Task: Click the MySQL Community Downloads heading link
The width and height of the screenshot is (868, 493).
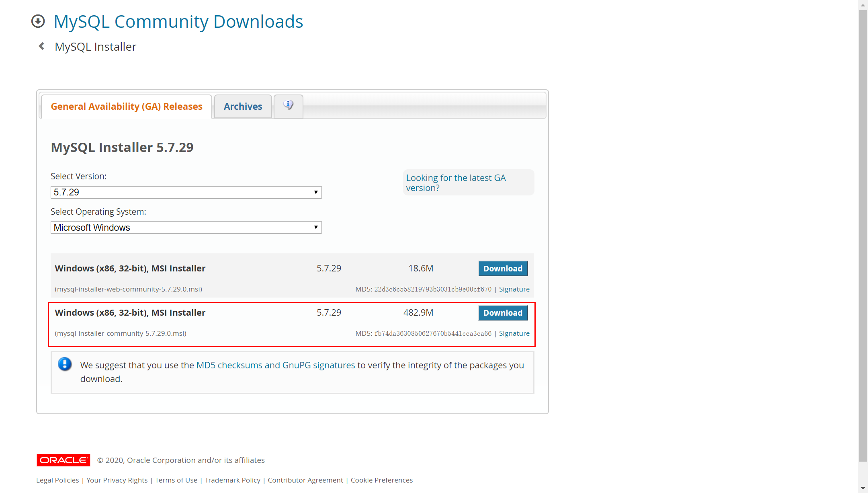Action: (x=178, y=22)
